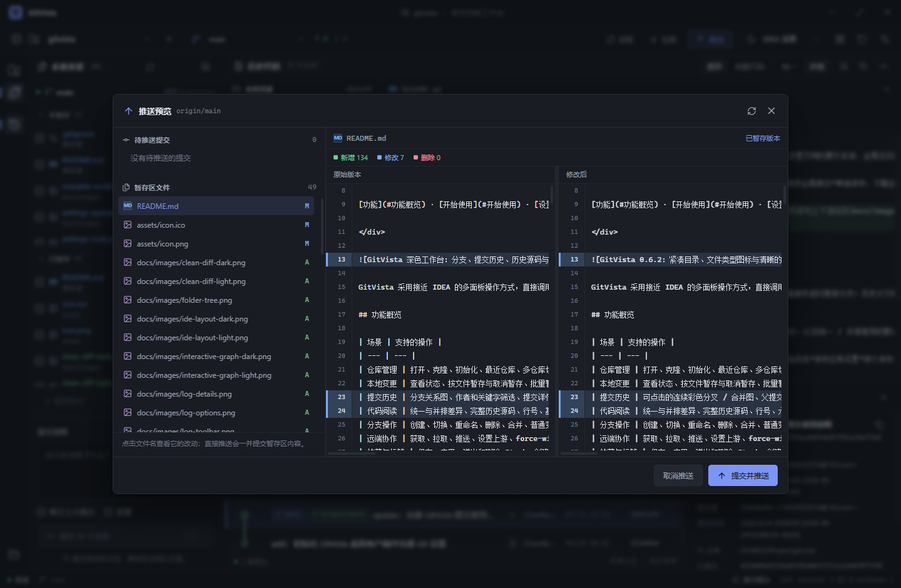Click the MD icon of README.md list row
This screenshot has width=901, height=588.
click(128, 206)
